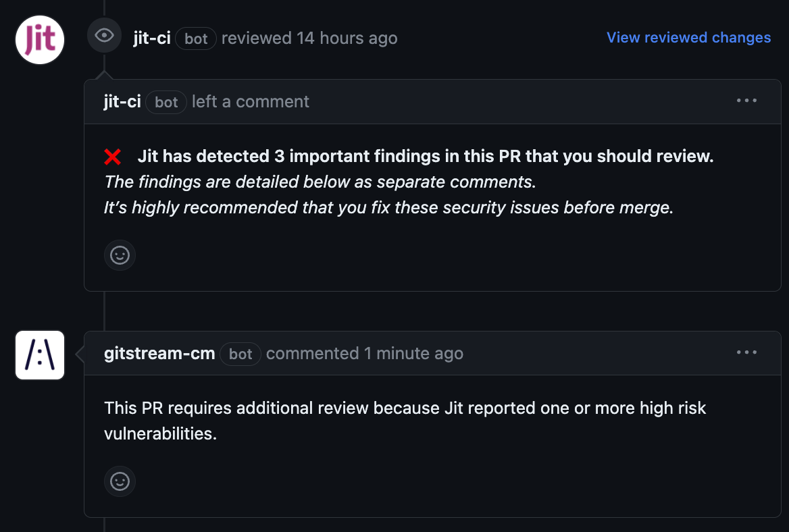
Task: Click the eye review status icon
Action: click(104, 34)
